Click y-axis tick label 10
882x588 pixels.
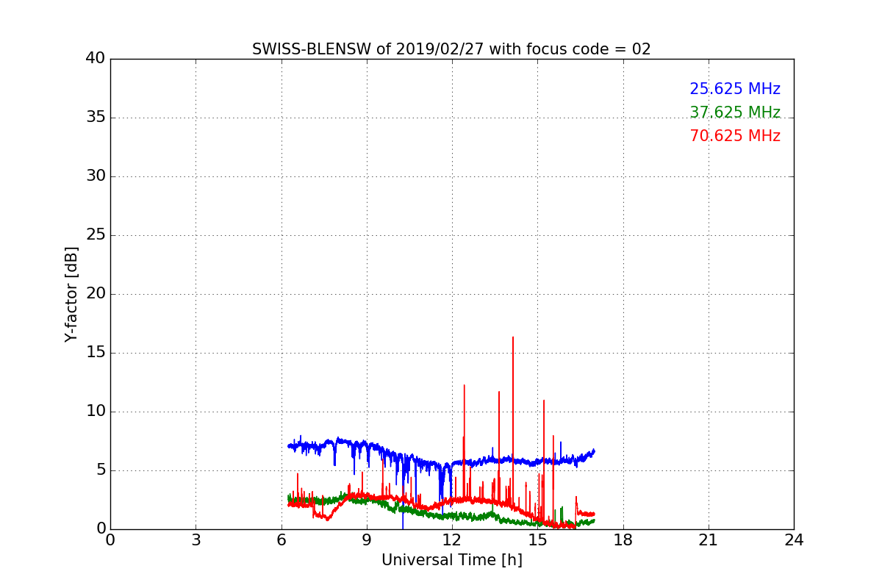click(96, 412)
